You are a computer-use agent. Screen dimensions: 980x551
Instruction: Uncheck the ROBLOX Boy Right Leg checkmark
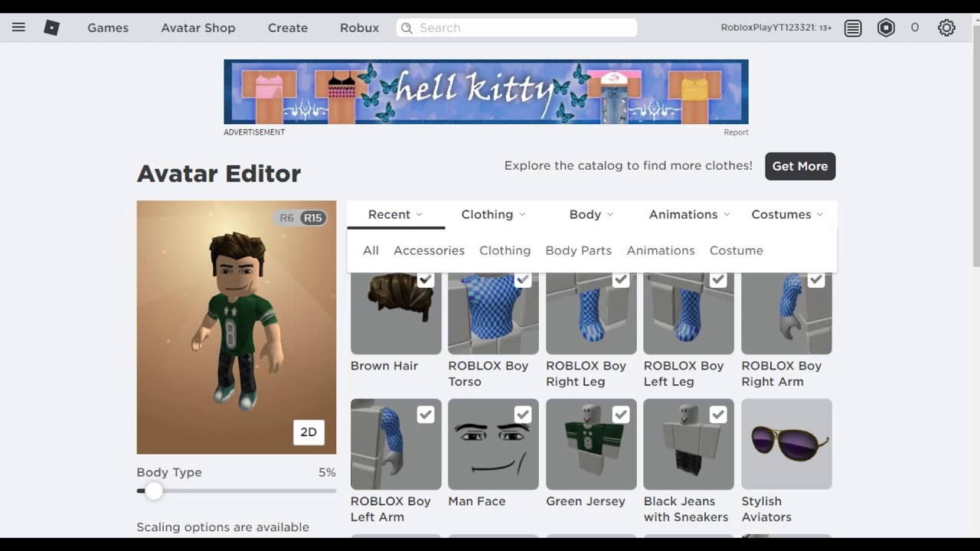(621, 279)
